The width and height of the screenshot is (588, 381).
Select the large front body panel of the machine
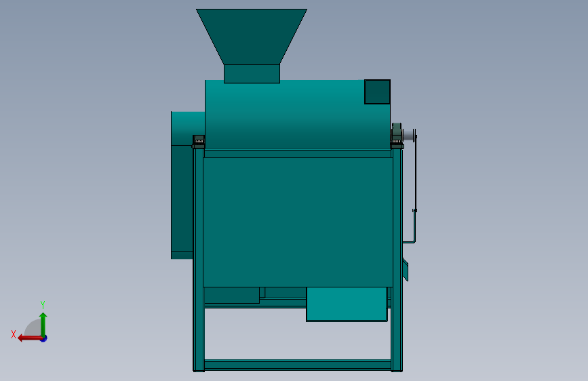[x=298, y=222]
